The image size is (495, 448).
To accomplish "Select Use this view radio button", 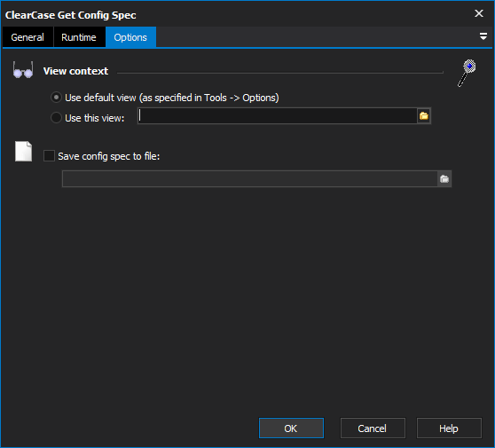I will click(56, 118).
